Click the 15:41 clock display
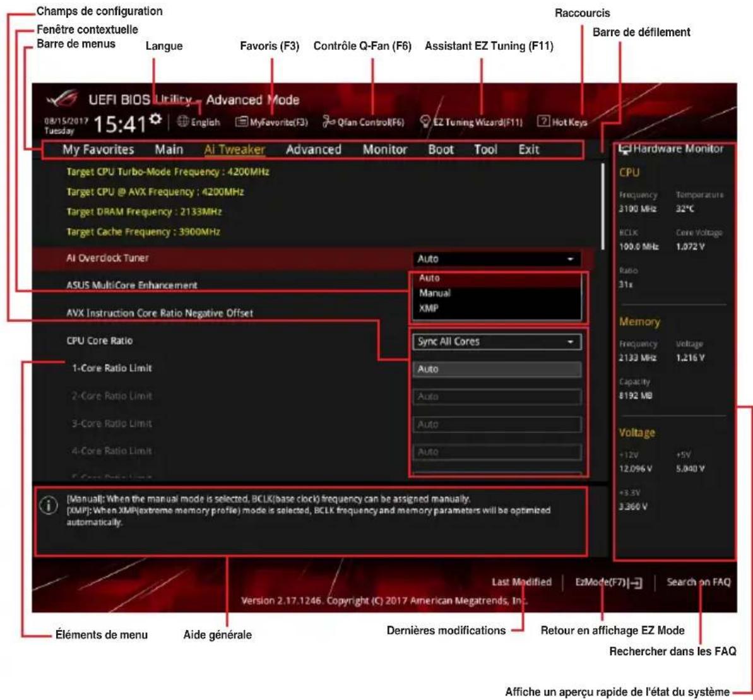Viewport: 753px width, 700px height. tap(119, 124)
